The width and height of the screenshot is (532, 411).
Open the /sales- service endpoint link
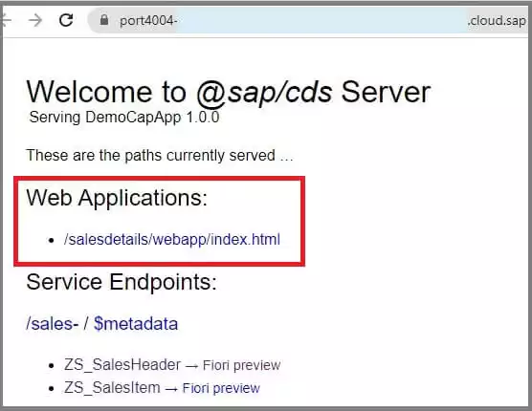[x=53, y=324]
